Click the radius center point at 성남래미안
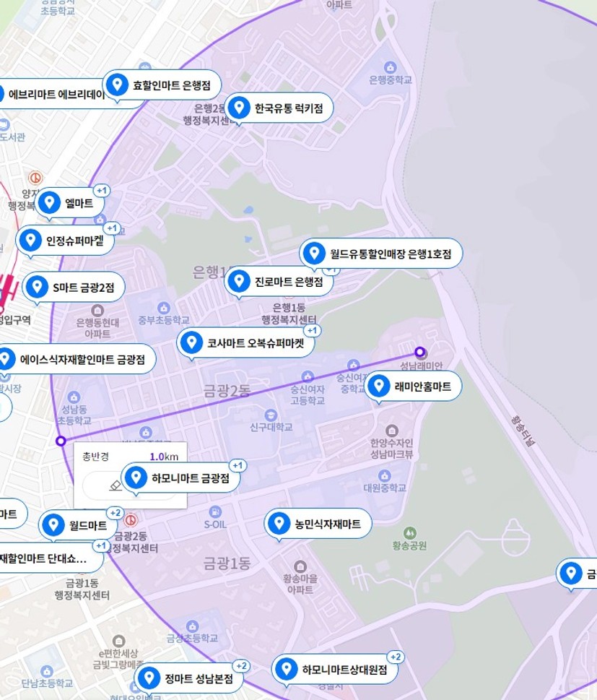Viewport: 597px width, 700px height. tap(419, 353)
